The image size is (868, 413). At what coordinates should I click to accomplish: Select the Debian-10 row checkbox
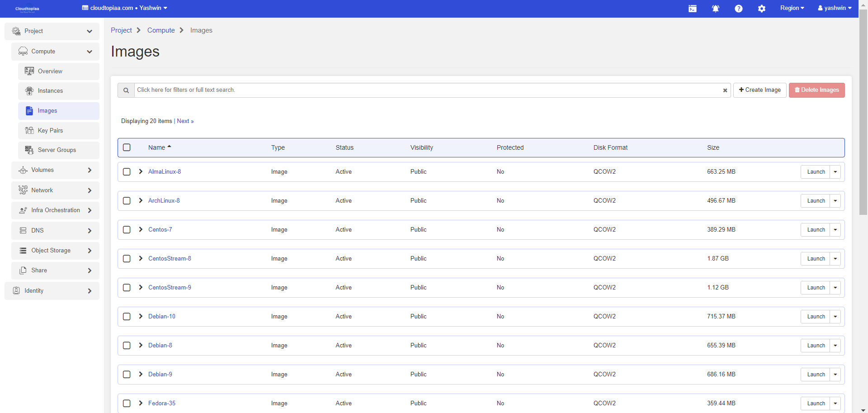[127, 317]
